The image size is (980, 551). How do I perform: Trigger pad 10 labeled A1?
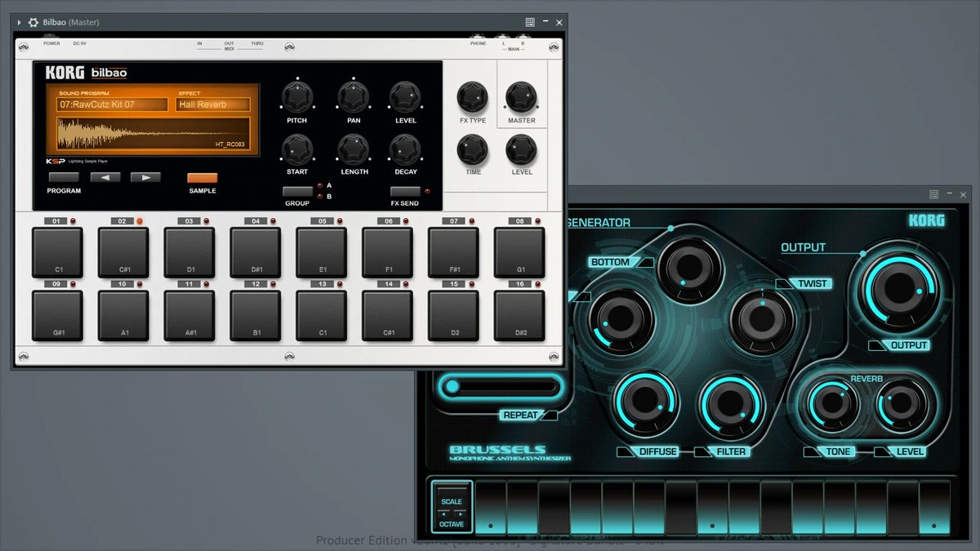pyautogui.click(x=123, y=315)
